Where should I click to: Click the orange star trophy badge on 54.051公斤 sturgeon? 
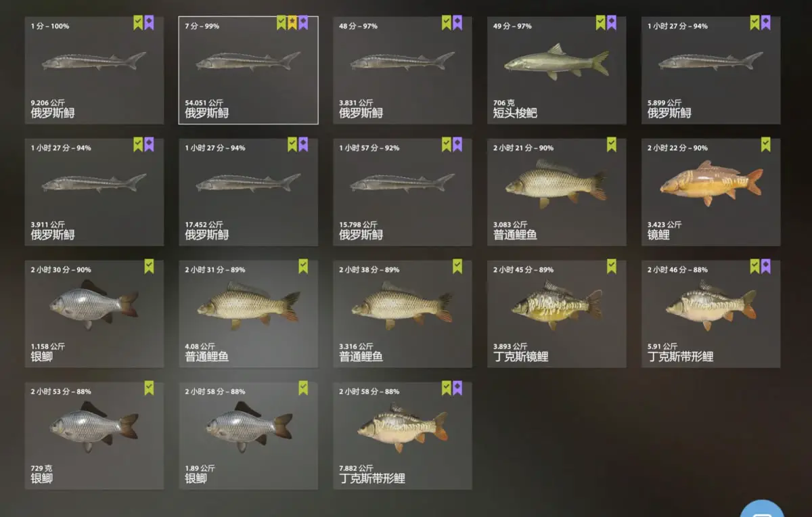point(292,23)
